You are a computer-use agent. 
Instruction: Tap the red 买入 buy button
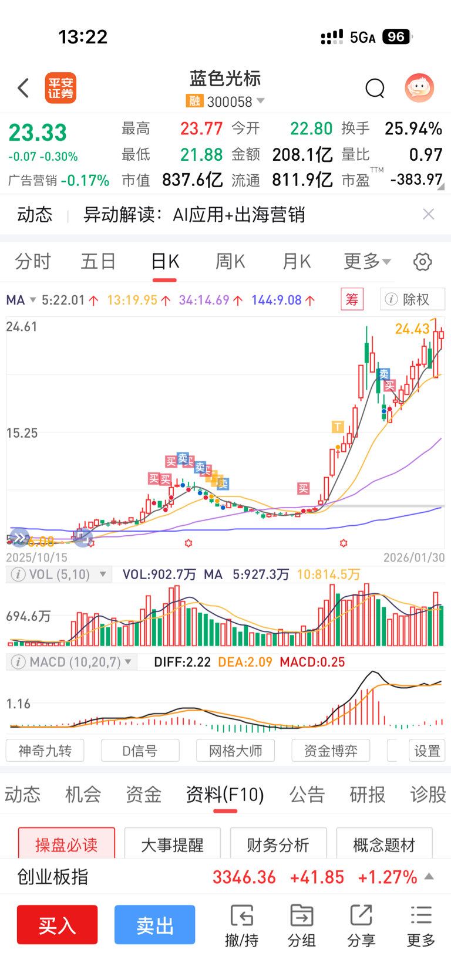pos(57,925)
